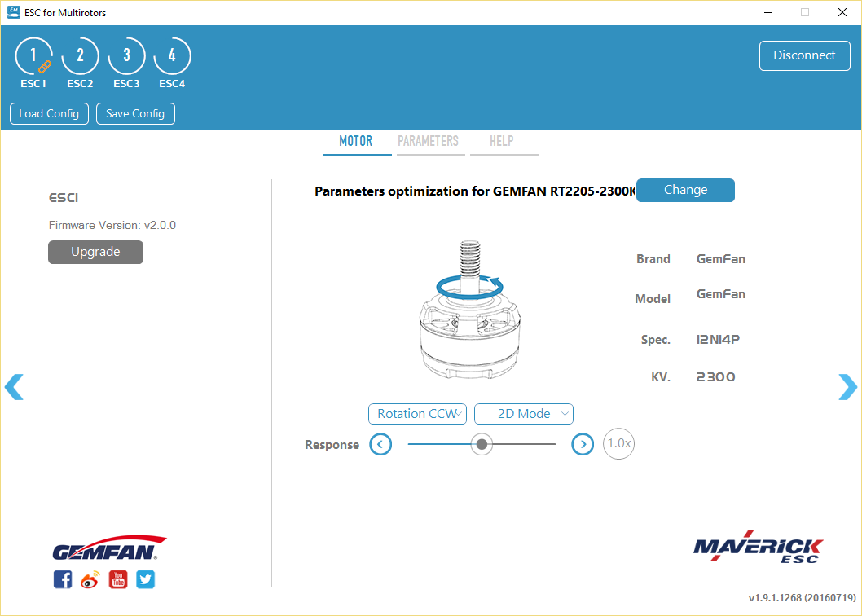Open the Rotation CCW dropdown

pyautogui.click(x=417, y=414)
